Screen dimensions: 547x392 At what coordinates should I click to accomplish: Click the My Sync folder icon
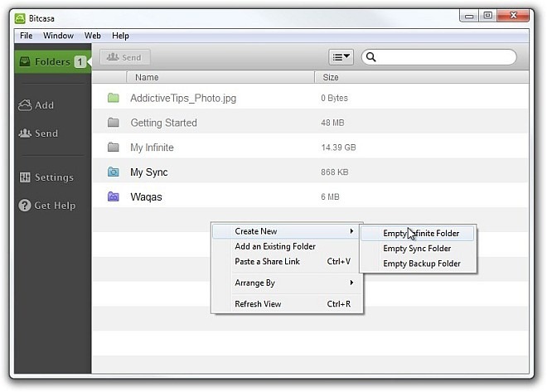coord(113,172)
